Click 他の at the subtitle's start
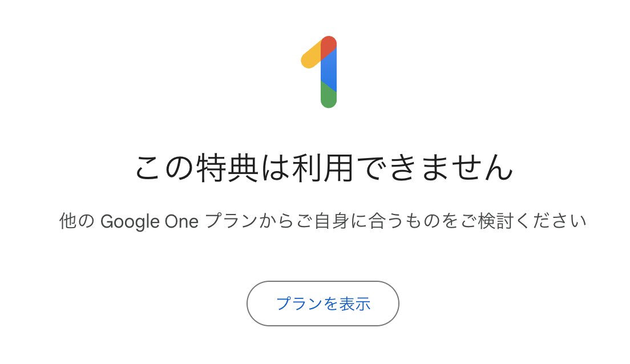 [x=76, y=221]
